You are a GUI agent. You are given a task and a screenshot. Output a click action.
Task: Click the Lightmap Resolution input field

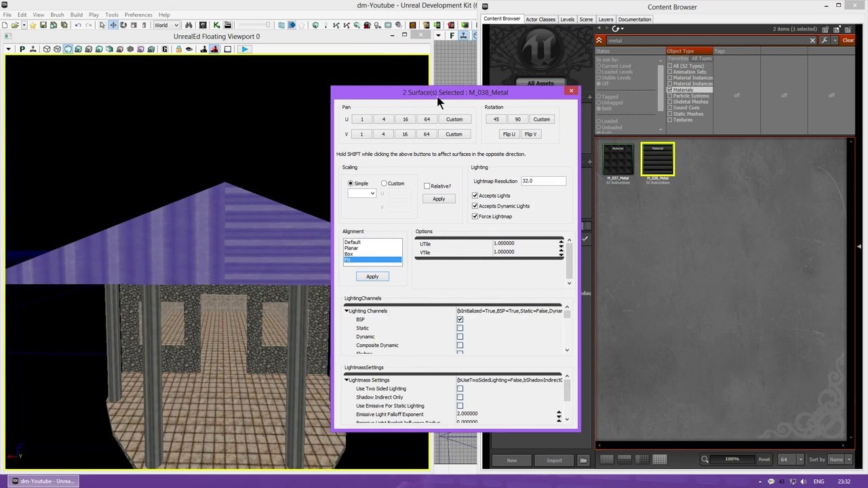[543, 181]
